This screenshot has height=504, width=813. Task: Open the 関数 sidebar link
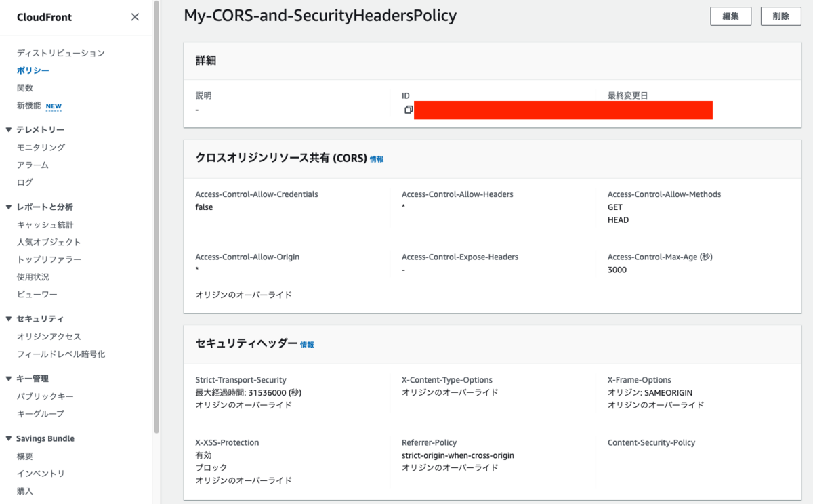25,88
